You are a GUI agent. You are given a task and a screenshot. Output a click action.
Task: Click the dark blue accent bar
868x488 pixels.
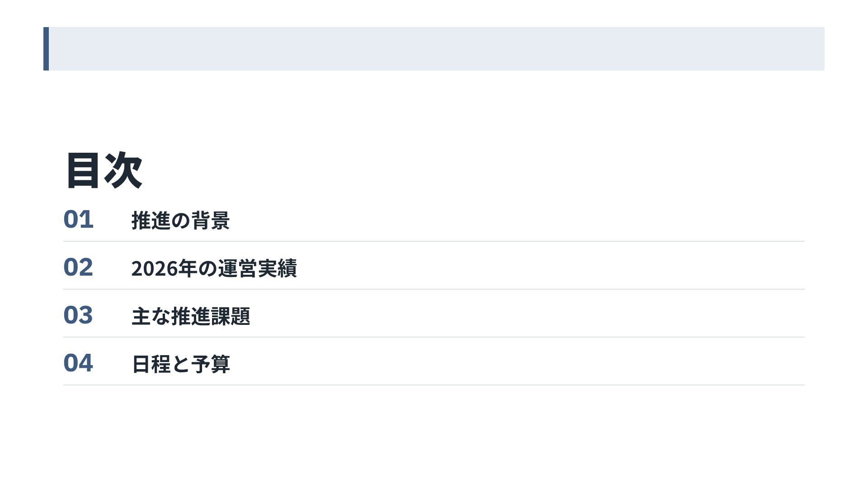46,49
